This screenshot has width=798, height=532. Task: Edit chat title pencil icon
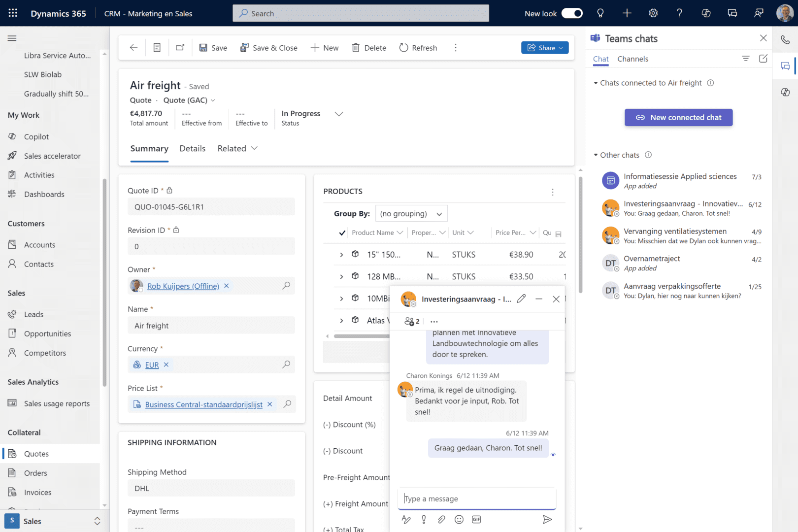click(x=521, y=299)
